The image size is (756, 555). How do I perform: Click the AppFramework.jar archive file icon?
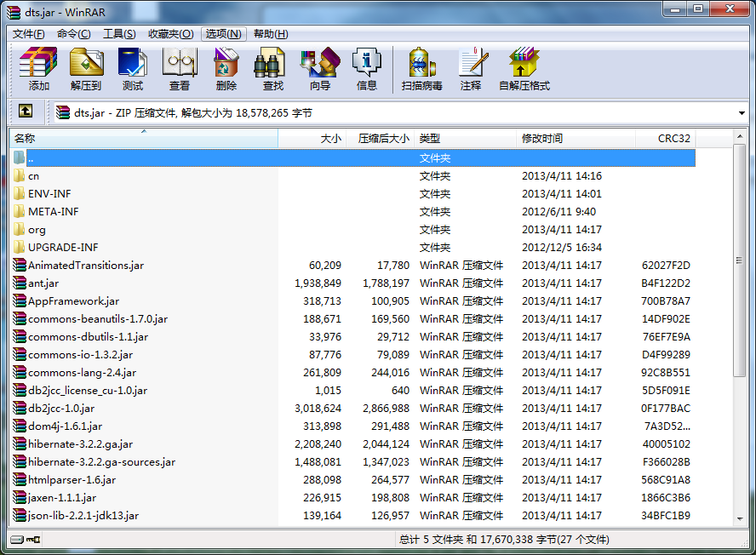click(x=20, y=300)
